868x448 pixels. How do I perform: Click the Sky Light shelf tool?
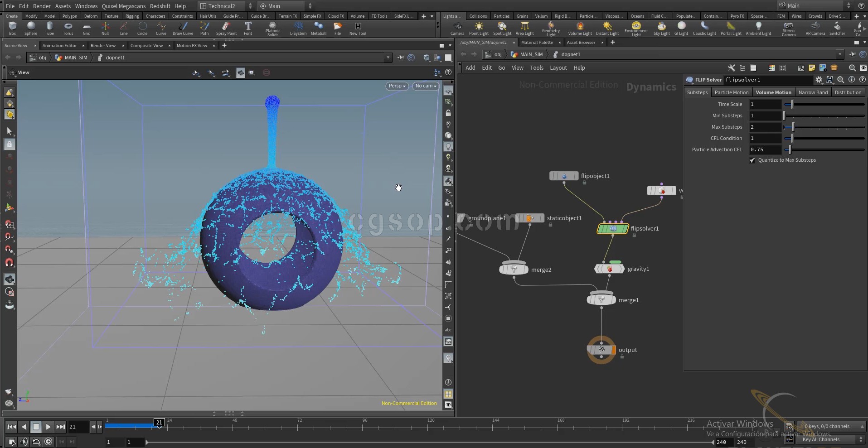[x=661, y=28]
